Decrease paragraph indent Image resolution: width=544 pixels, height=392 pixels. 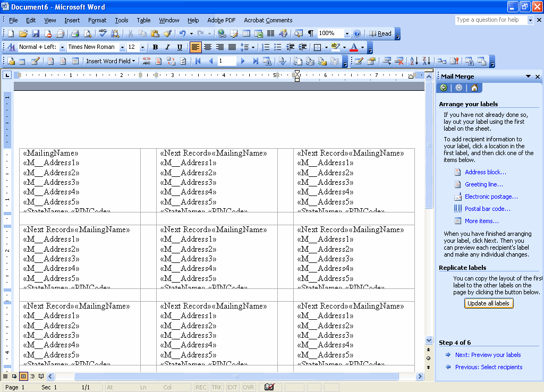pos(290,47)
